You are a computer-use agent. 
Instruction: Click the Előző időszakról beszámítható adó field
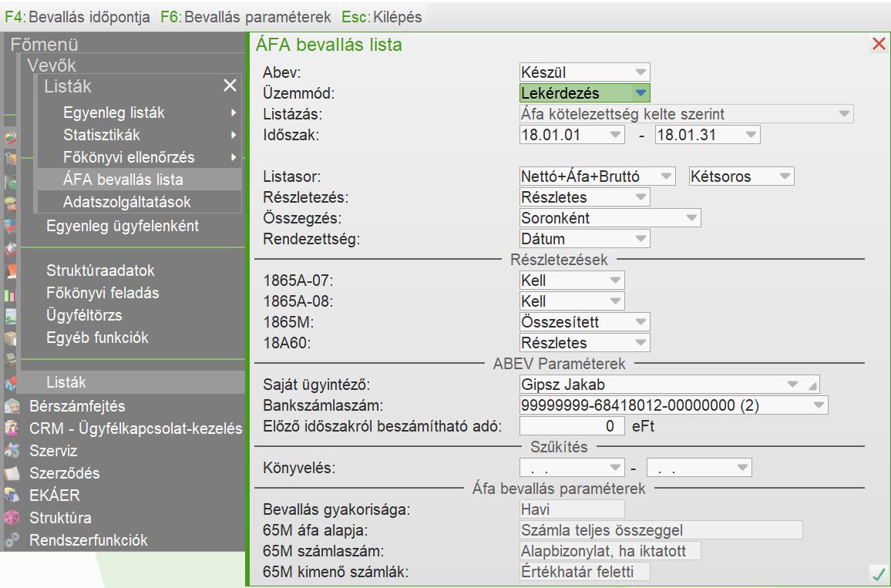(x=571, y=426)
